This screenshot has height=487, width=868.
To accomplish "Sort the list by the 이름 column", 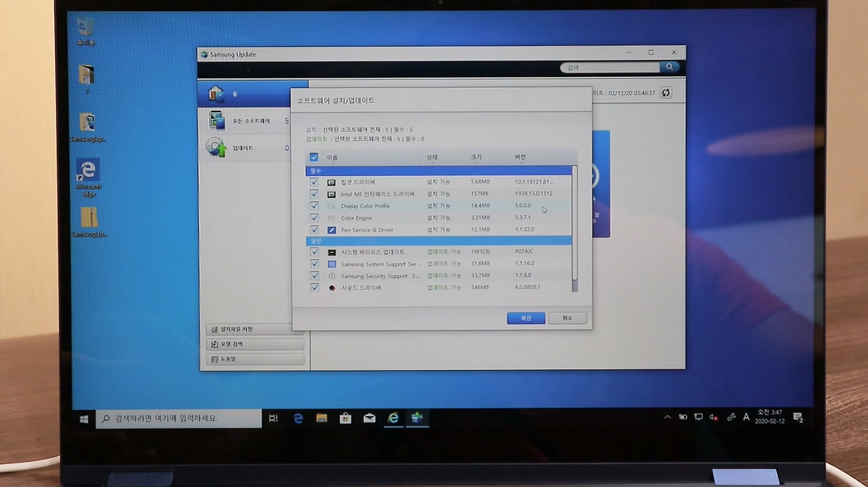I will [332, 158].
